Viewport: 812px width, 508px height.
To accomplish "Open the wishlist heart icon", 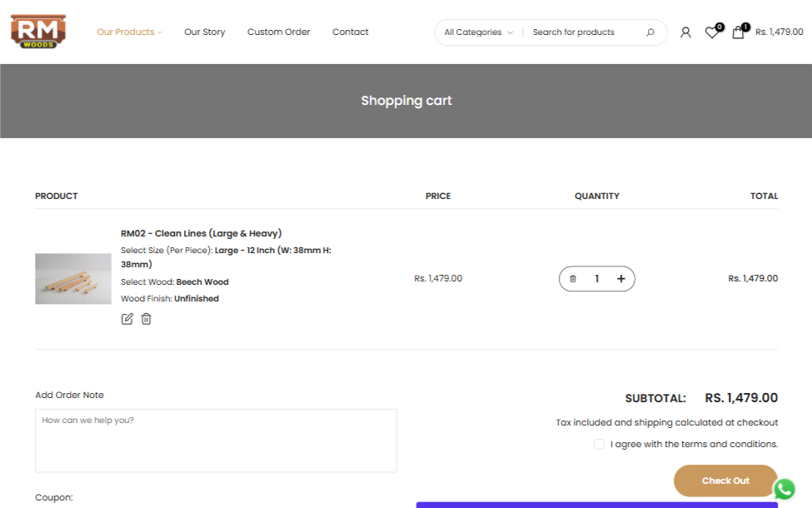I will pos(711,32).
